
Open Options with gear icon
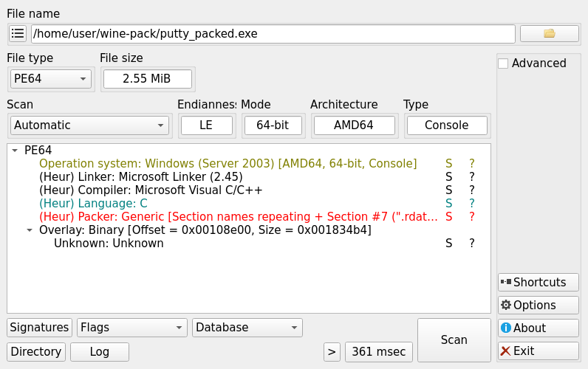539,306
